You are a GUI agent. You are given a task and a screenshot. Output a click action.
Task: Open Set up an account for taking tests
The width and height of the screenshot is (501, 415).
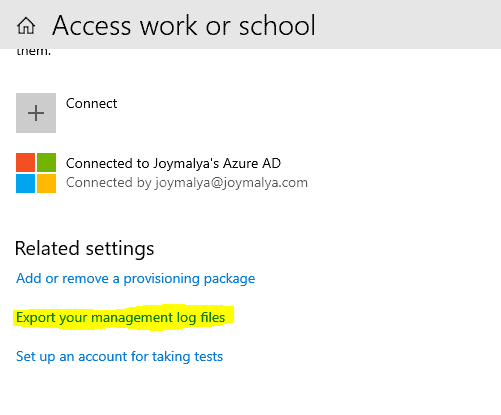(119, 356)
